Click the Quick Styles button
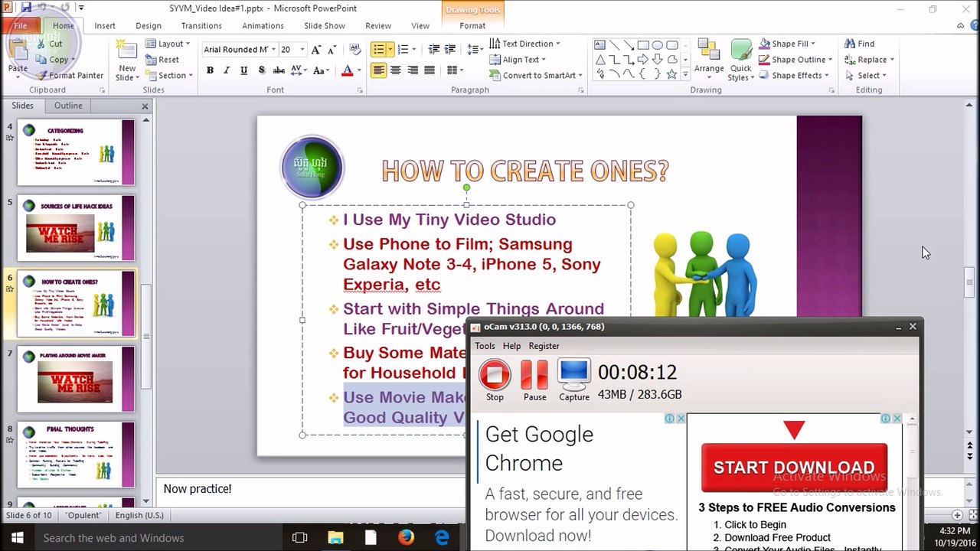This screenshot has width=980, height=551. (740, 59)
